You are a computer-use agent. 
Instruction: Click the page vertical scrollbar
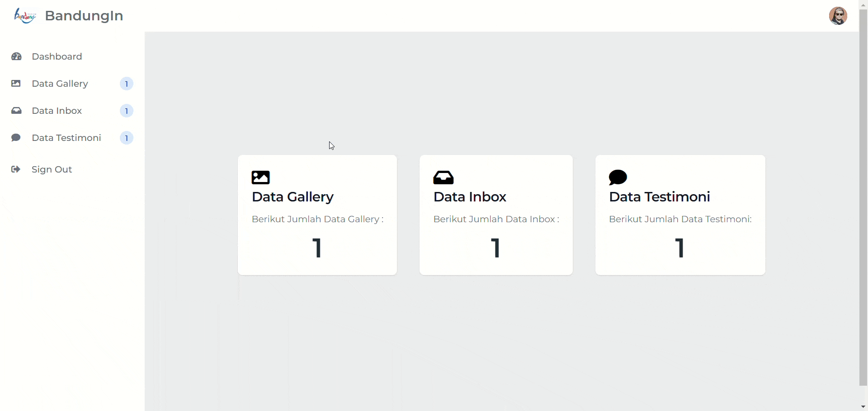tap(863, 198)
